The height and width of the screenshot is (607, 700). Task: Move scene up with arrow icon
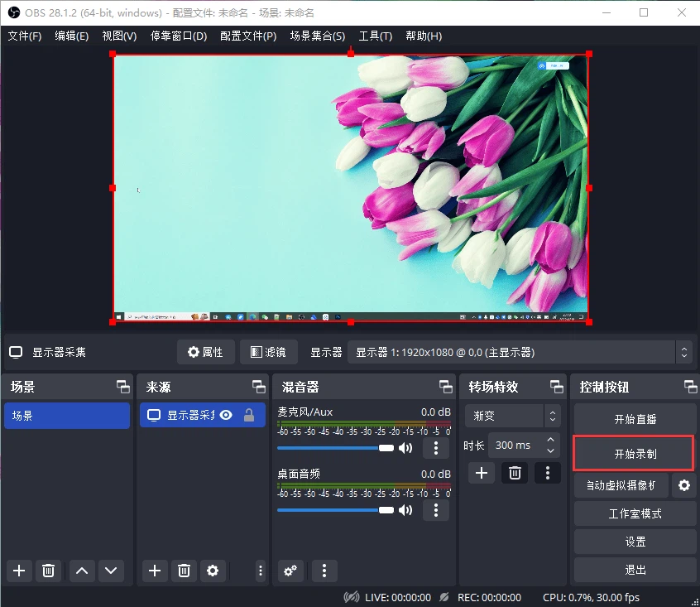[82, 571]
